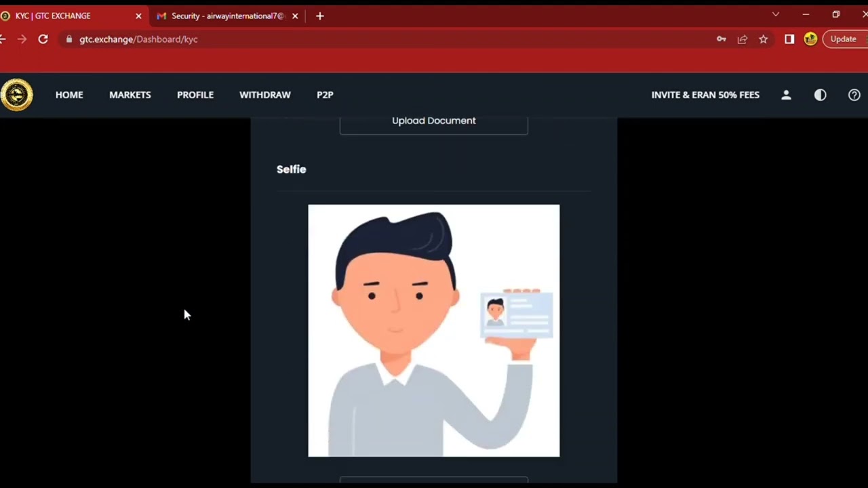Open the Chrome profile avatar

[x=810, y=39]
